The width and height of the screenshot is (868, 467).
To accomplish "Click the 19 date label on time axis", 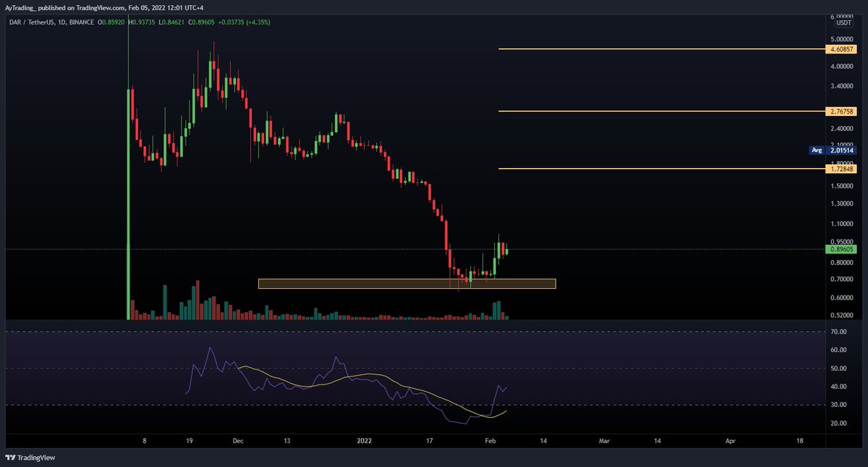I will (x=191, y=439).
